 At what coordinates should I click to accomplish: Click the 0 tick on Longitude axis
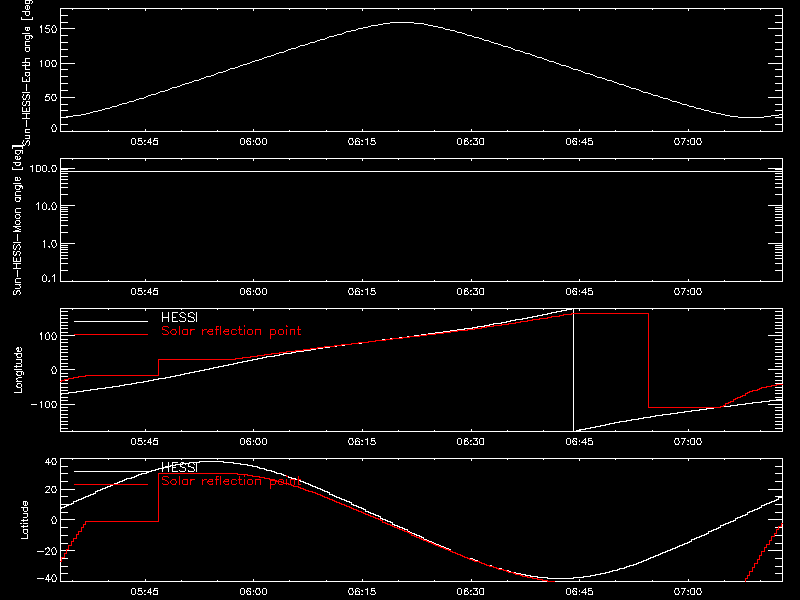click(x=54, y=370)
